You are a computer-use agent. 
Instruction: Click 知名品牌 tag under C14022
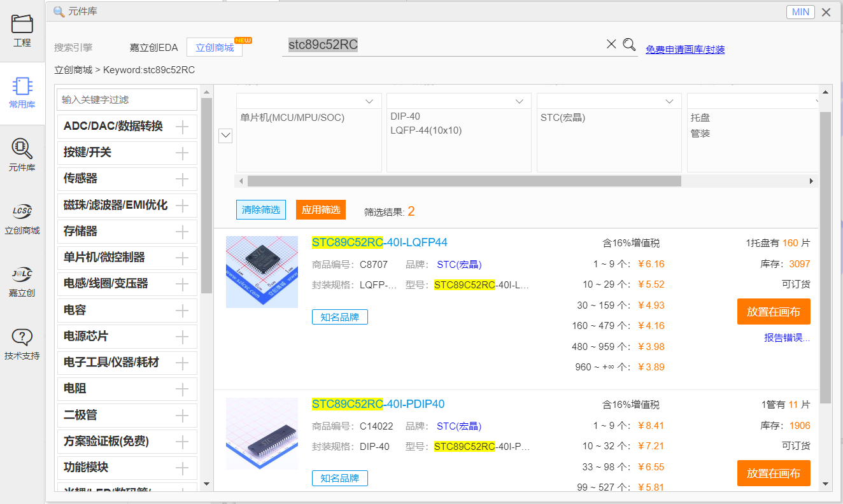coord(340,479)
